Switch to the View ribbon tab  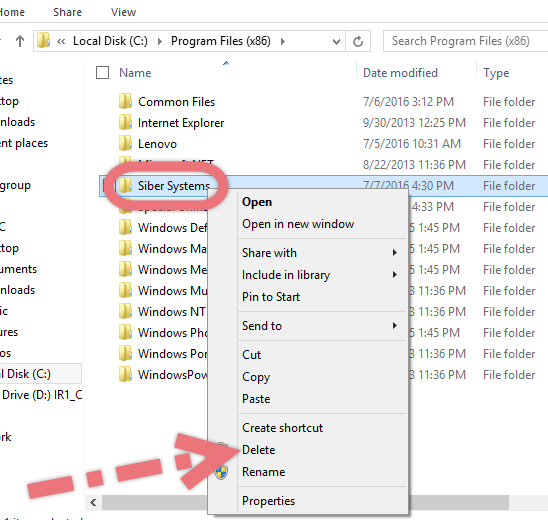(123, 12)
